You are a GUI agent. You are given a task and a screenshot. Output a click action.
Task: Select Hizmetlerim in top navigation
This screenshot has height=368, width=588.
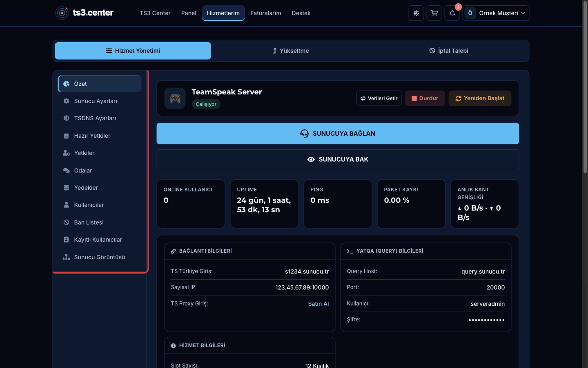(223, 13)
